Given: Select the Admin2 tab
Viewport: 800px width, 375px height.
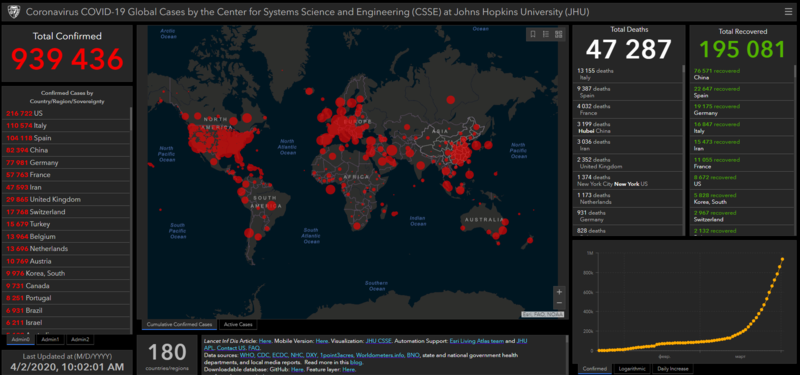Looking at the screenshot, I should pyautogui.click(x=80, y=339).
